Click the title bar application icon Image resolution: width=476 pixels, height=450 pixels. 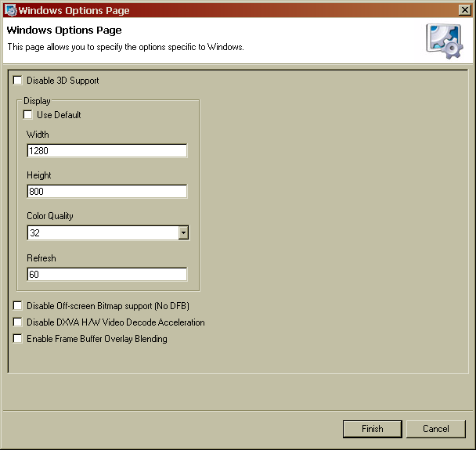click(x=11, y=10)
